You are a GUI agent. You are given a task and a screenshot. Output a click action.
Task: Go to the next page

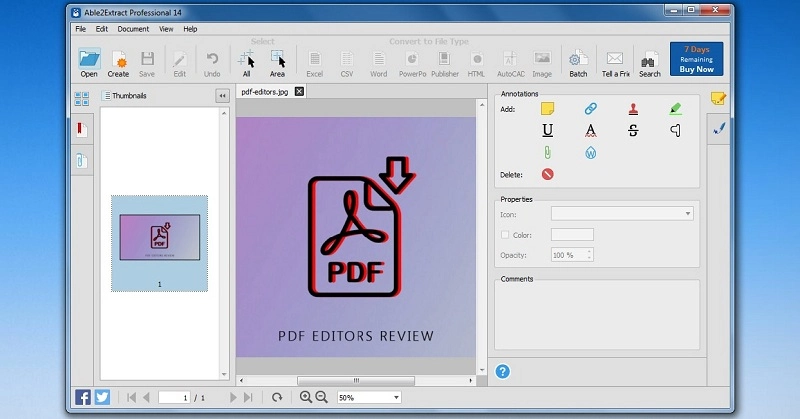click(x=233, y=397)
